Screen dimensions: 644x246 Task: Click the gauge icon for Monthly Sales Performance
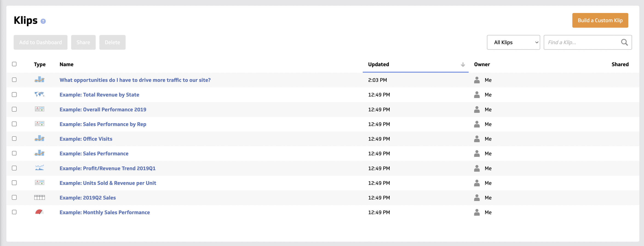[x=40, y=212]
